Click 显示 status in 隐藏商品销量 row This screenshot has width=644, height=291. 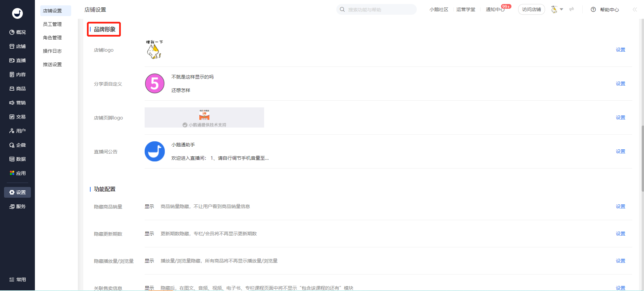coord(149,206)
